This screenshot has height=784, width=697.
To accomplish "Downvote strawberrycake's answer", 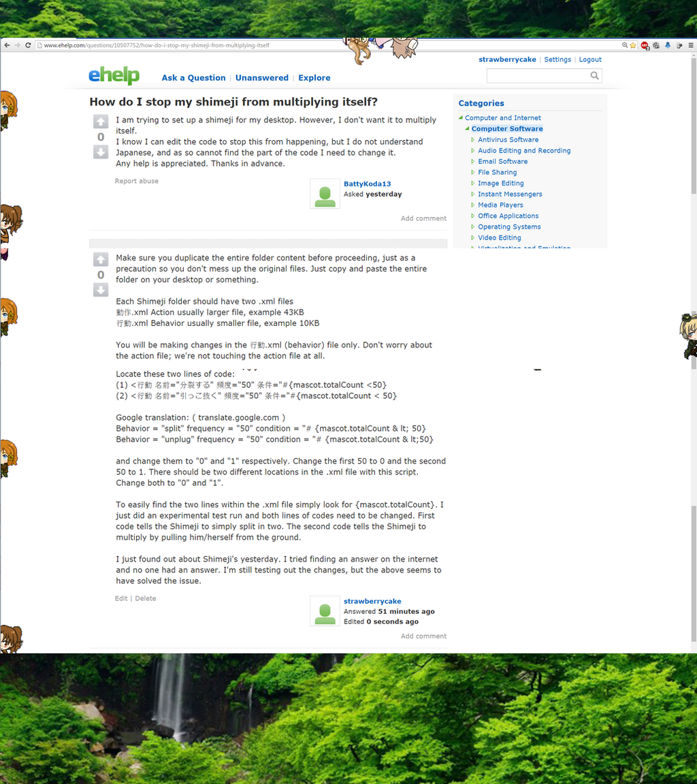I will click(x=101, y=289).
